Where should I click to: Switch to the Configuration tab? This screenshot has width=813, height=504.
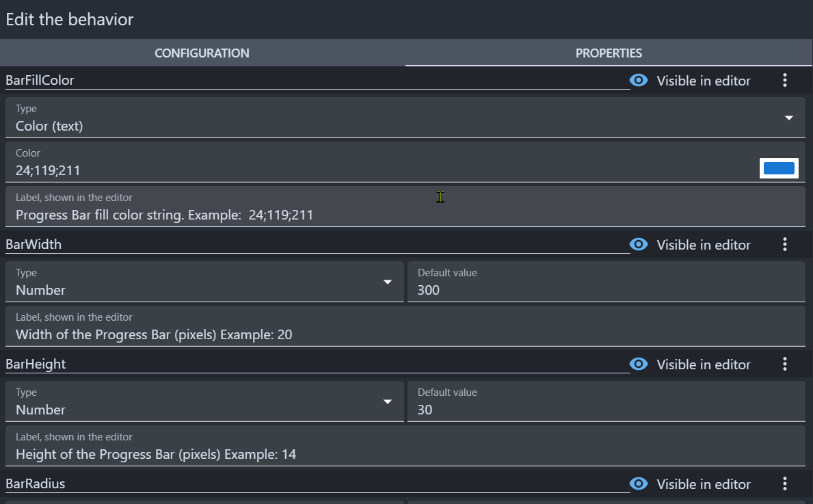(202, 53)
